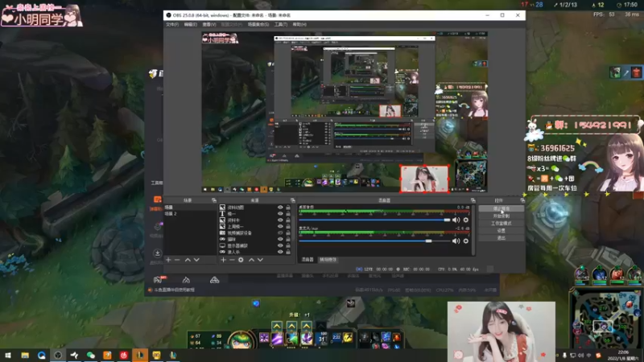Enable 工作室模式 studio mode button
This screenshot has width=644, height=362.
(x=501, y=224)
